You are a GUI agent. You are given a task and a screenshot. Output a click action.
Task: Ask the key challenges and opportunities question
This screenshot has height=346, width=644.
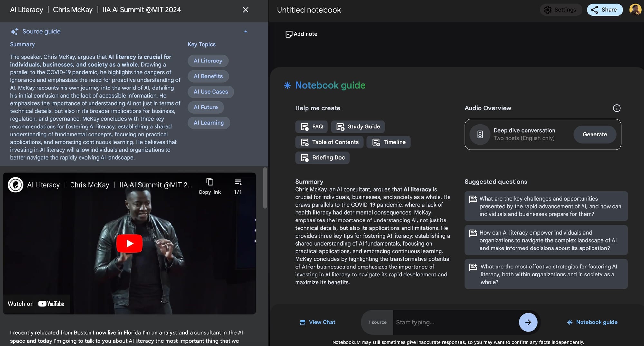(x=546, y=206)
